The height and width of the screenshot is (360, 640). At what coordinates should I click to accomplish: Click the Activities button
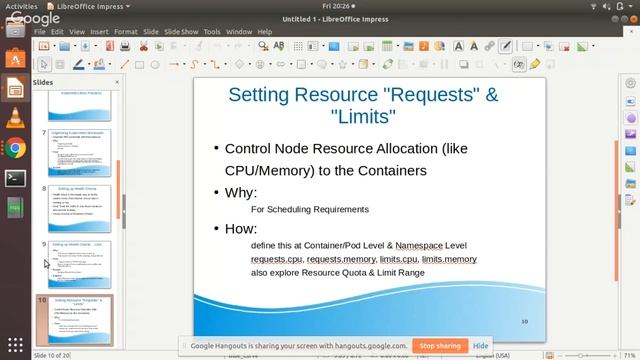click(21, 6)
